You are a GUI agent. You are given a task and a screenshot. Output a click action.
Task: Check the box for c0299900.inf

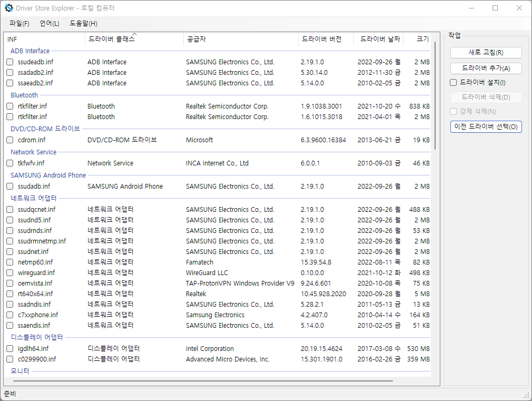pos(10,359)
